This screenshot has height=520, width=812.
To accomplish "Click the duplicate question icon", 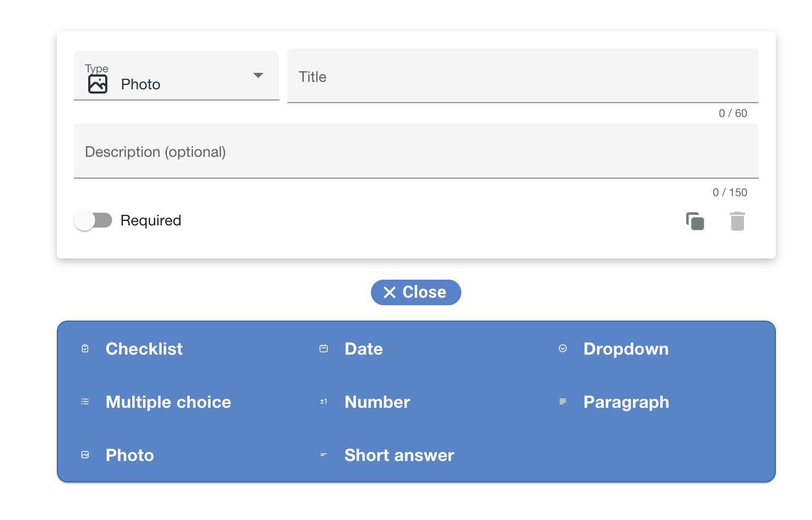I will [695, 221].
